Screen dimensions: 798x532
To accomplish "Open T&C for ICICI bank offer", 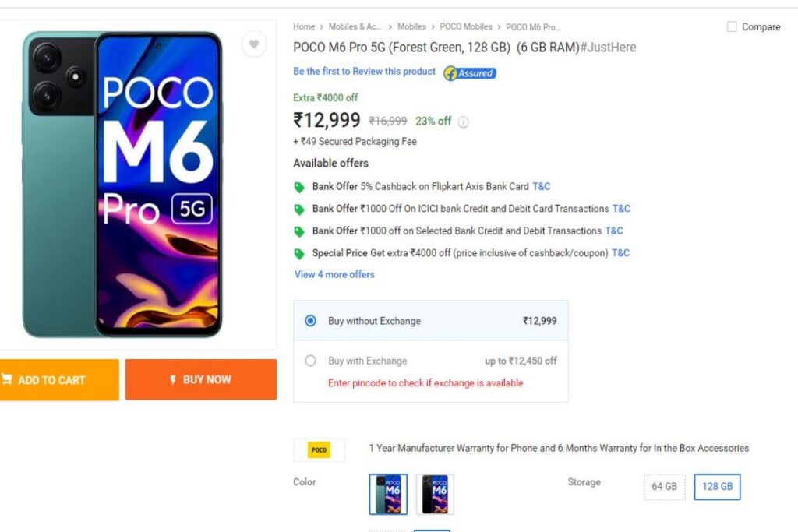I will [x=621, y=209].
